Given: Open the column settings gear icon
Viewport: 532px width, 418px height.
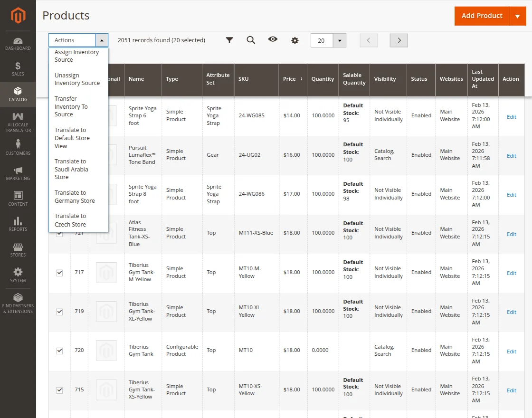Looking at the screenshot, I should point(295,40).
